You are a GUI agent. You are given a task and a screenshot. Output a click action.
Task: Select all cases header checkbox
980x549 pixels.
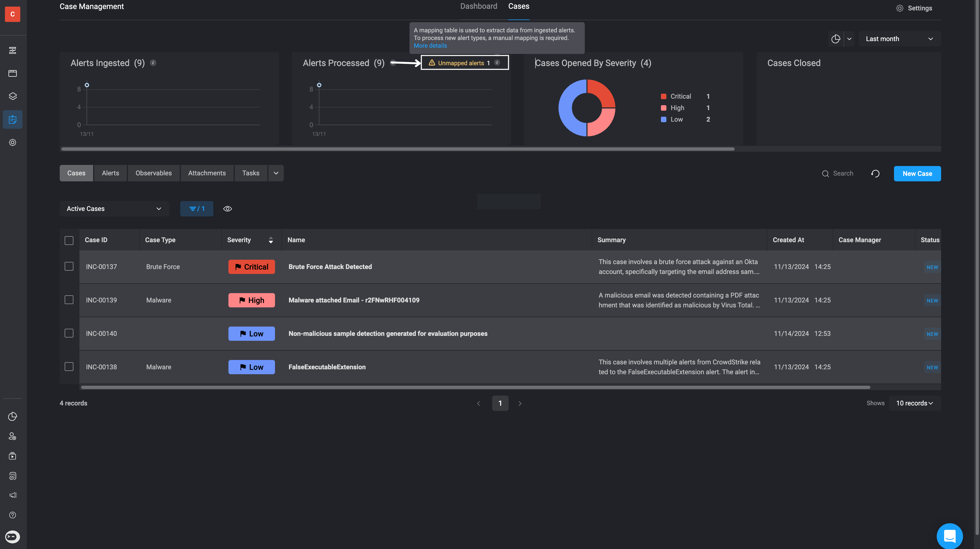coord(69,240)
